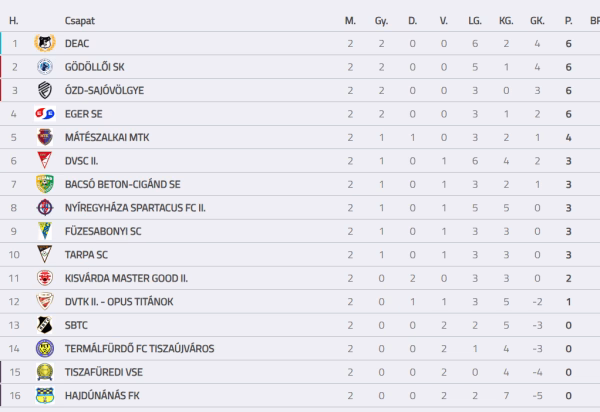Click the Hajdúnánás FK crest icon
The width and height of the screenshot is (600, 412).
pyautogui.click(x=45, y=396)
